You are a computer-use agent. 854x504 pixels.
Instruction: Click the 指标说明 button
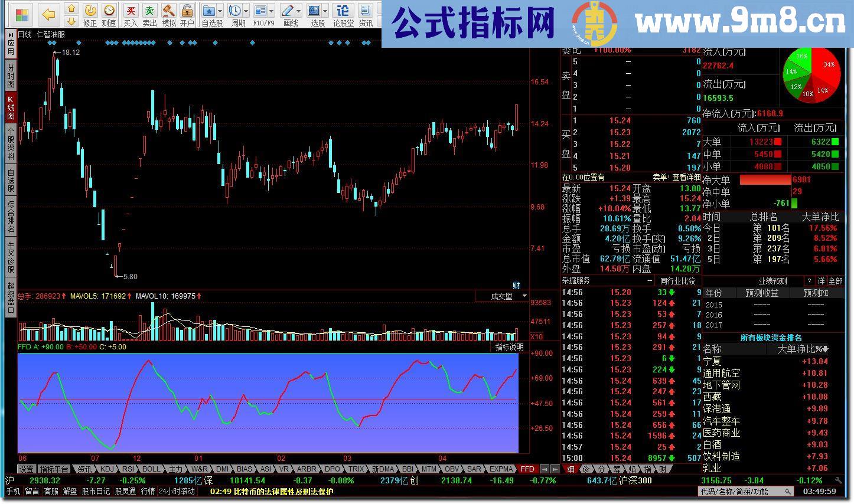(509, 347)
